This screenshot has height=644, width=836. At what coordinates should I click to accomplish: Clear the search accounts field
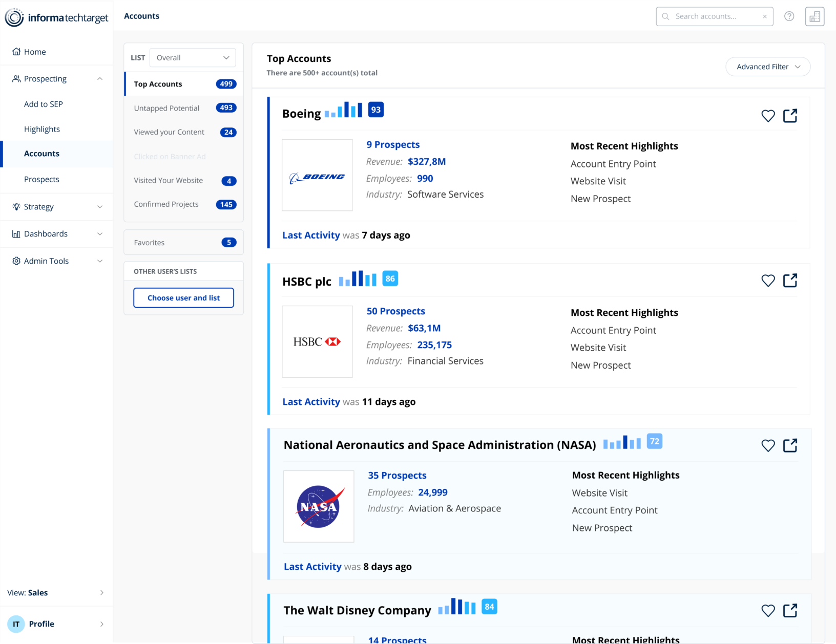click(765, 16)
